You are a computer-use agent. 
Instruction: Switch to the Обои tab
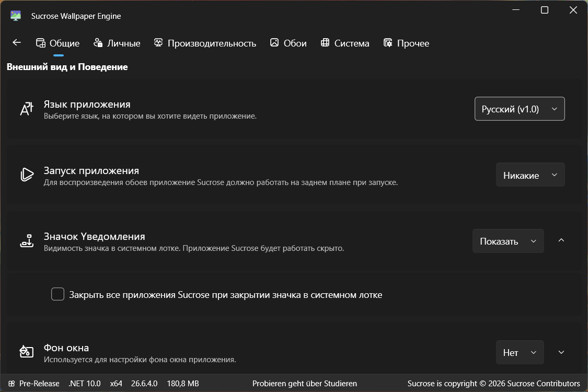point(288,43)
